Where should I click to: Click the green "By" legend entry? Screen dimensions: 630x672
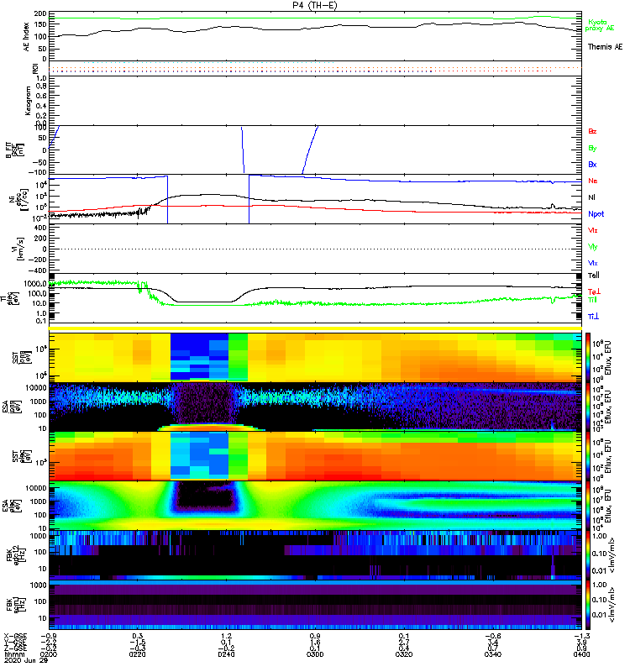point(592,149)
